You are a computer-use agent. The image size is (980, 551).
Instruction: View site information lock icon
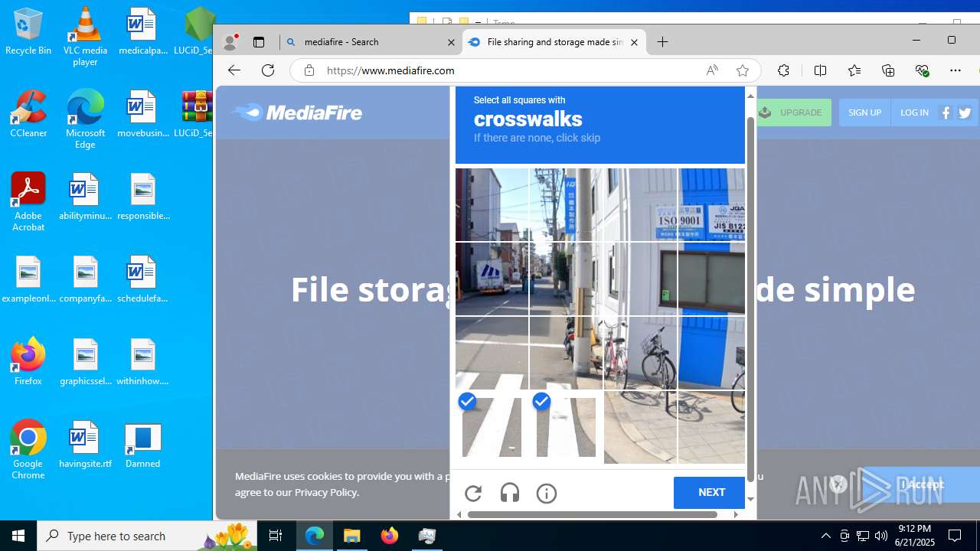click(309, 70)
